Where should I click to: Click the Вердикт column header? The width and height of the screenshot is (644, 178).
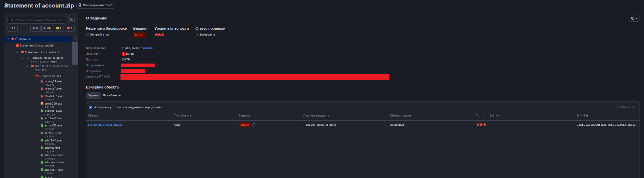[x=244, y=115]
